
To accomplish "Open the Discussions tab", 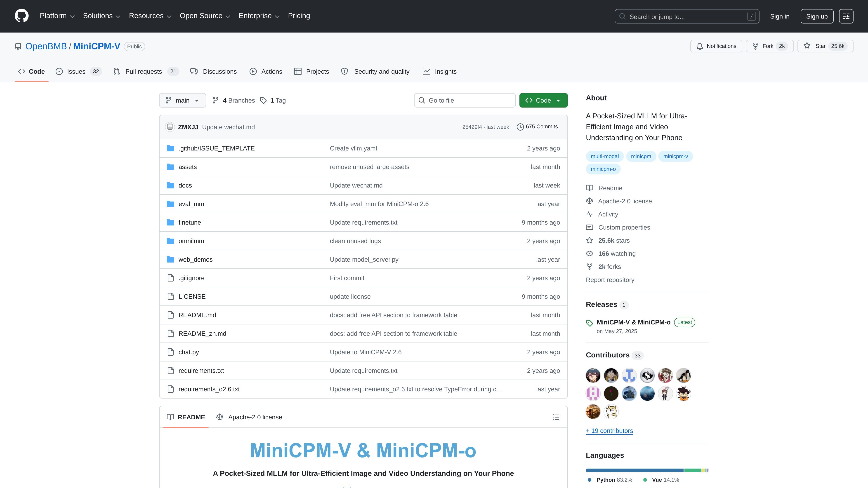I will point(214,71).
